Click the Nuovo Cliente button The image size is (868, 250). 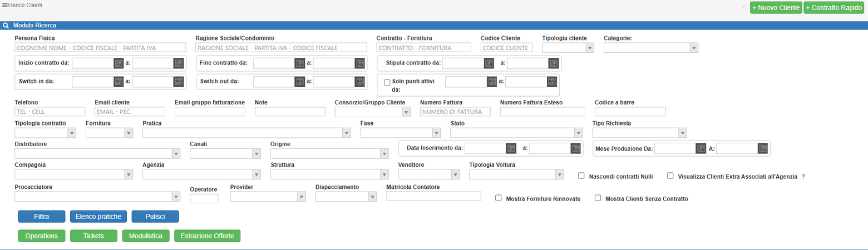(776, 8)
